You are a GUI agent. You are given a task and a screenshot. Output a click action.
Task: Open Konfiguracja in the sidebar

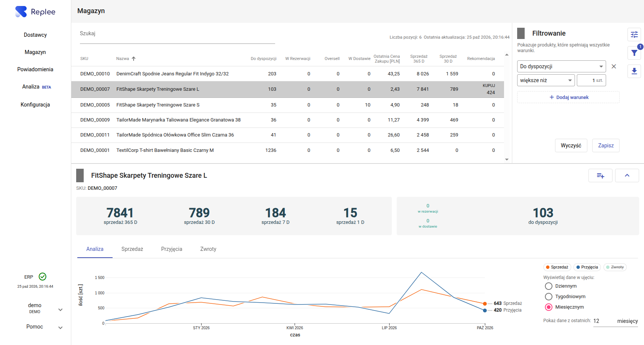35,105
